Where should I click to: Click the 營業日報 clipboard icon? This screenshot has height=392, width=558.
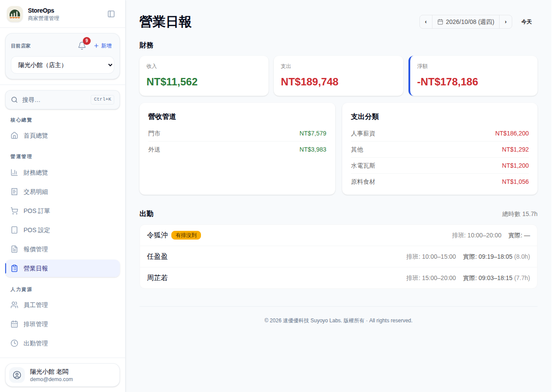click(14, 268)
